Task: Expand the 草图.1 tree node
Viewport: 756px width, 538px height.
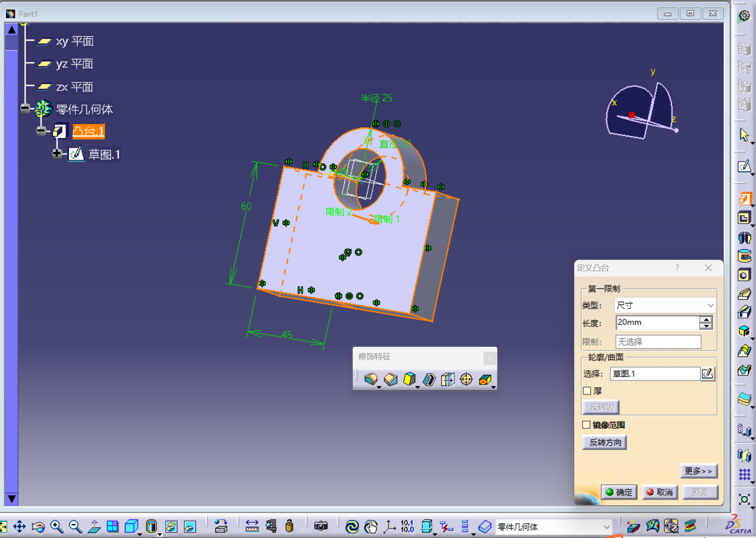Action: (x=57, y=153)
